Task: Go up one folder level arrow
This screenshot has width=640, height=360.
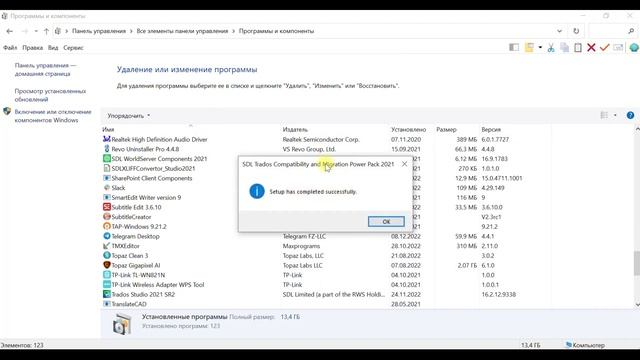Action: tap(46, 31)
